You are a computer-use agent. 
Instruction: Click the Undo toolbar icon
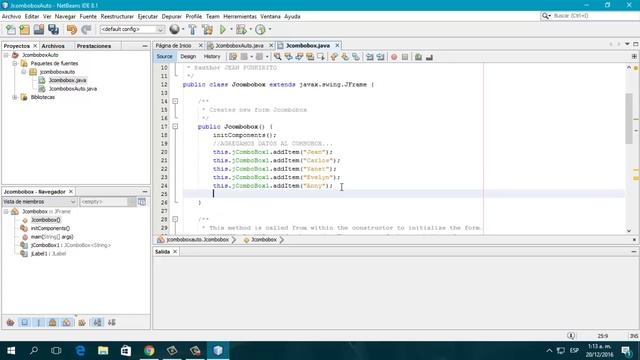pos(72,29)
